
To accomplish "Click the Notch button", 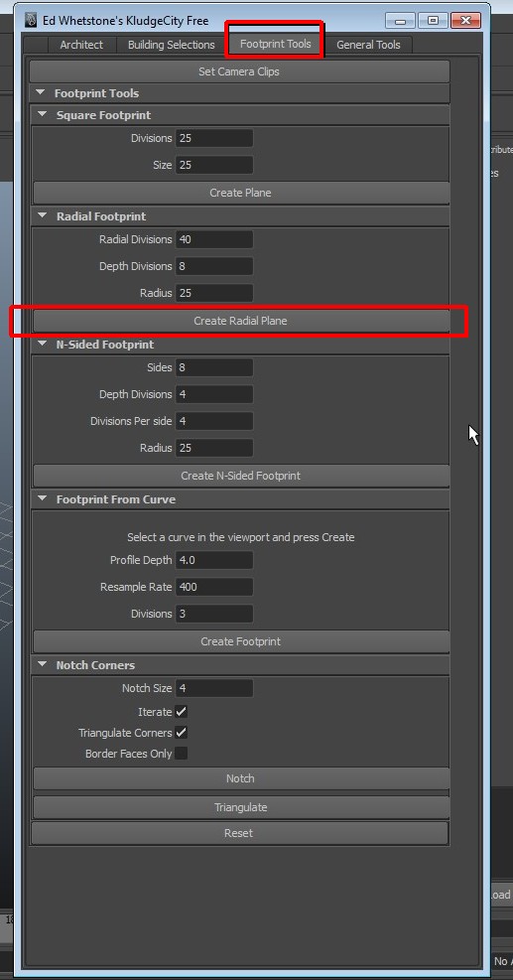I will coord(240,778).
